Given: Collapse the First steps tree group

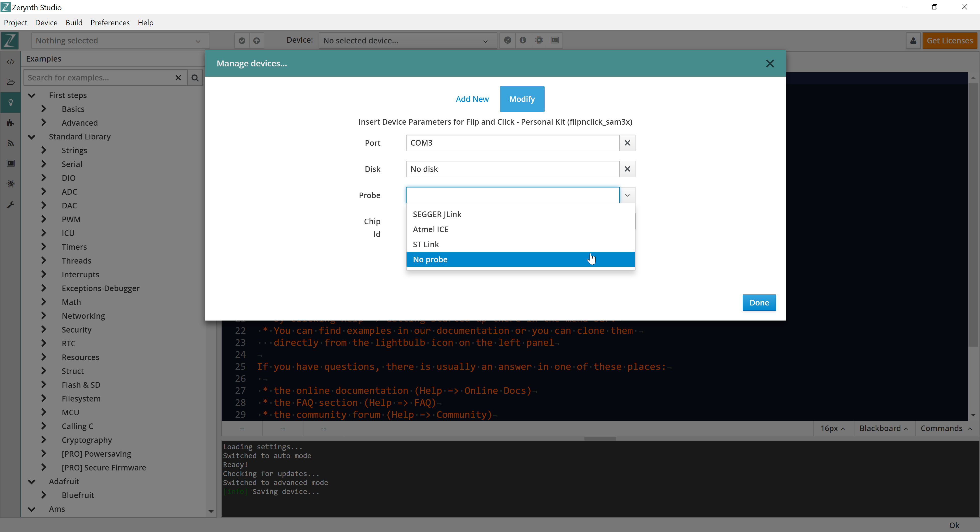Looking at the screenshot, I should pyautogui.click(x=32, y=95).
